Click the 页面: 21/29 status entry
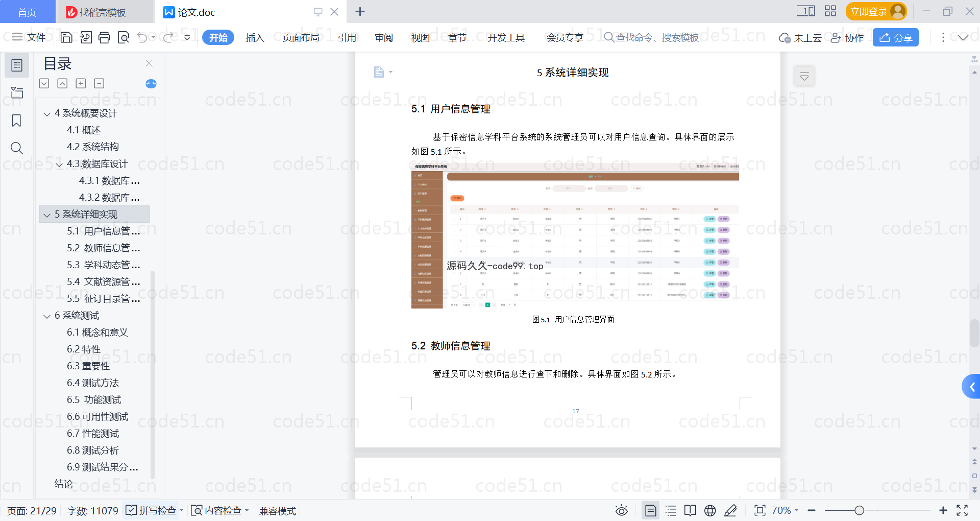The height and width of the screenshot is (521, 980). pos(32,511)
